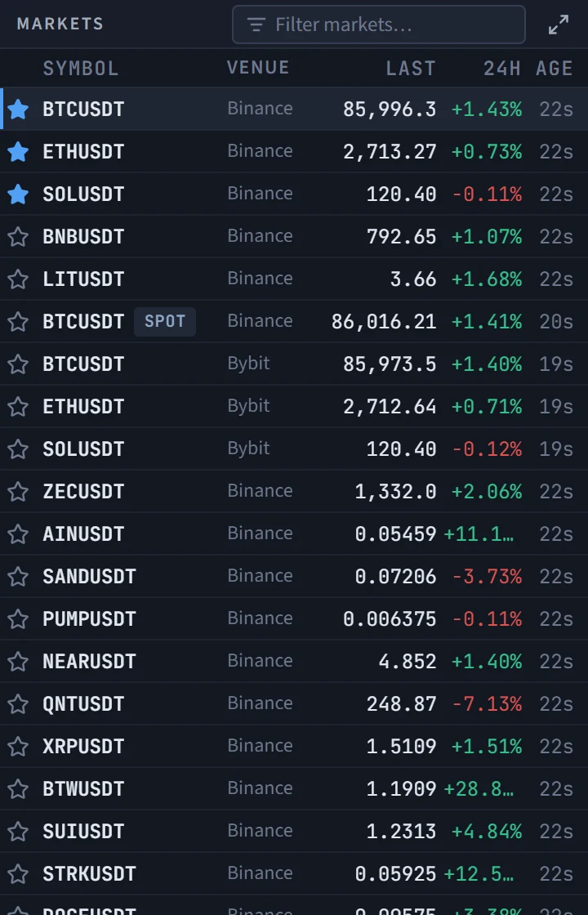Favorite NEARUSDT using its star
The height and width of the screenshot is (915, 588).
[x=18, y=661]
